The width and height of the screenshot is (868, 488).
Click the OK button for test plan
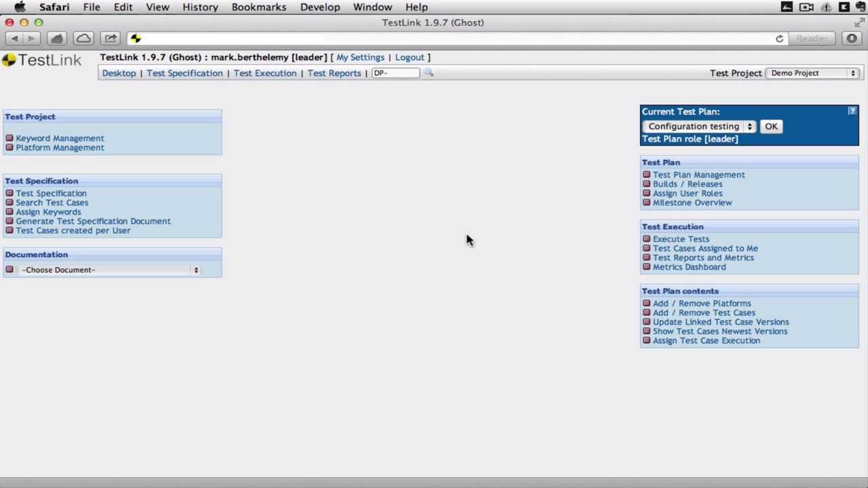point(771,127)
